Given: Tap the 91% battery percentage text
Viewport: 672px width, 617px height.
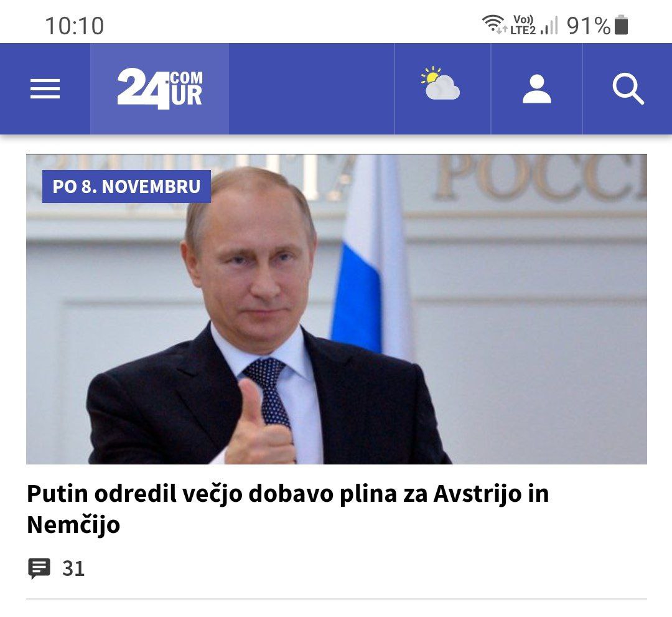Looking at the screenshot, I should pos(589,26).
